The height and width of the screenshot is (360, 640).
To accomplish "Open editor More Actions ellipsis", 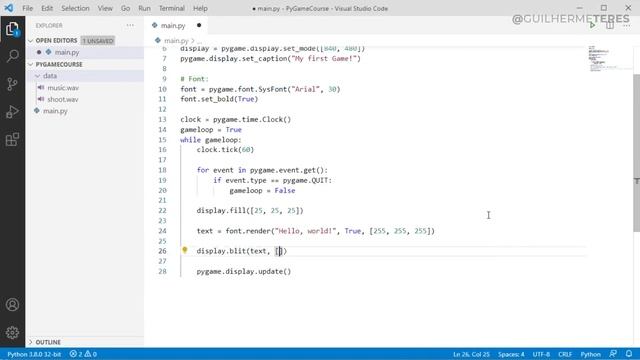I will 627,25.
